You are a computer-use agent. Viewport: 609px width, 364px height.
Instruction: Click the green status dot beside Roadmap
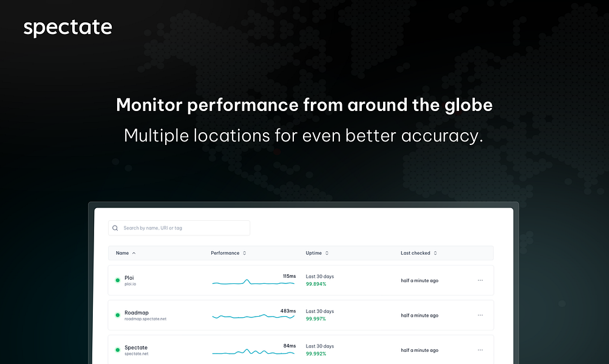click(117, 315)
